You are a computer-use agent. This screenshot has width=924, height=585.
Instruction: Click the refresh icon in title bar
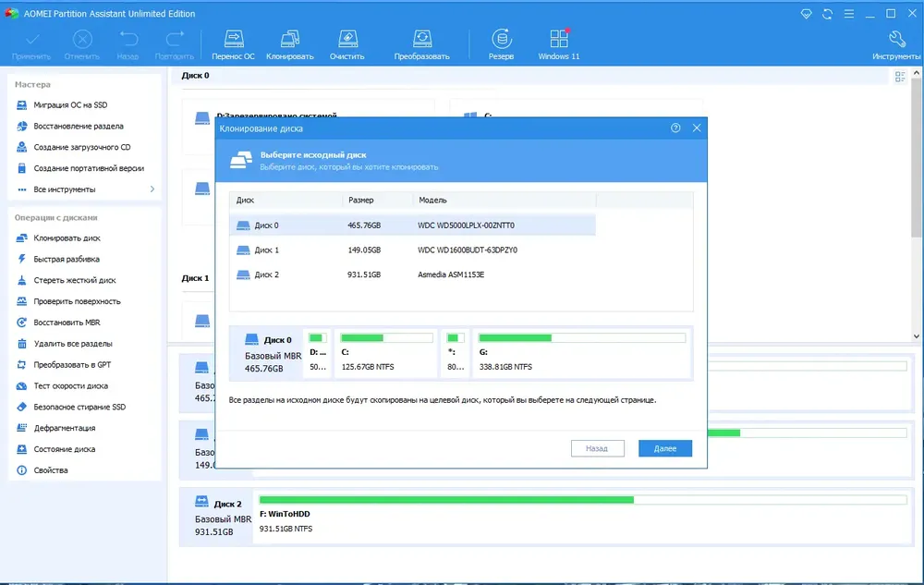[827, 14]
